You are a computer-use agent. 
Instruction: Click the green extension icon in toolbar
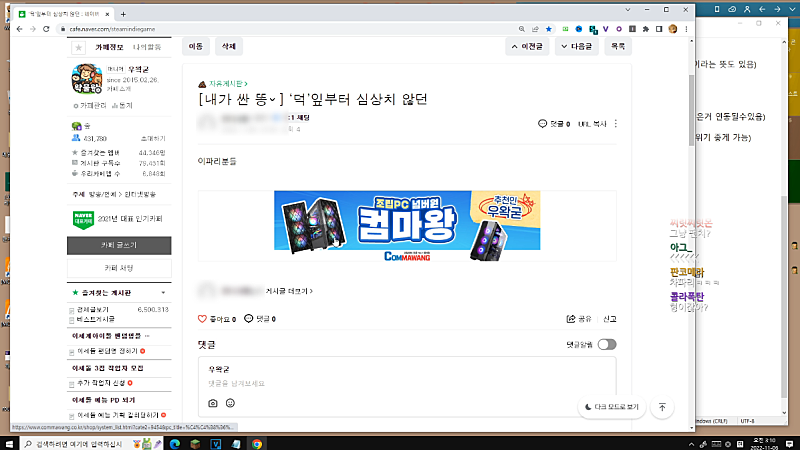[x=565, y=29]
